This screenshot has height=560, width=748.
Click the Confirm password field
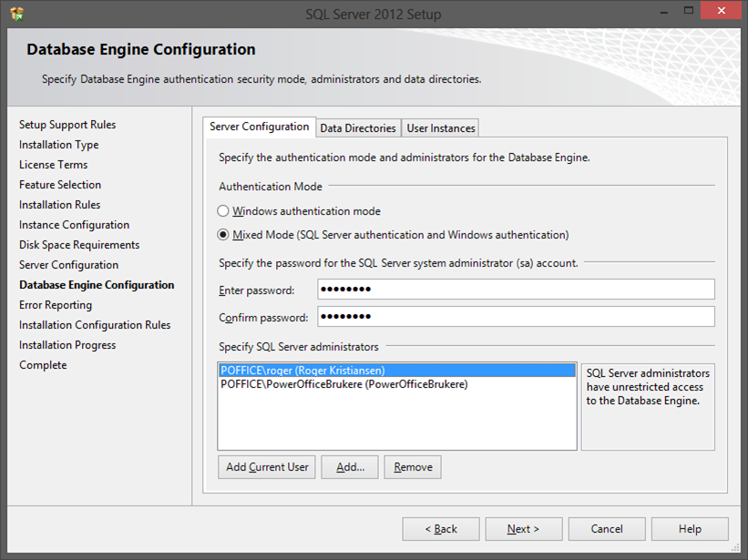516,317
